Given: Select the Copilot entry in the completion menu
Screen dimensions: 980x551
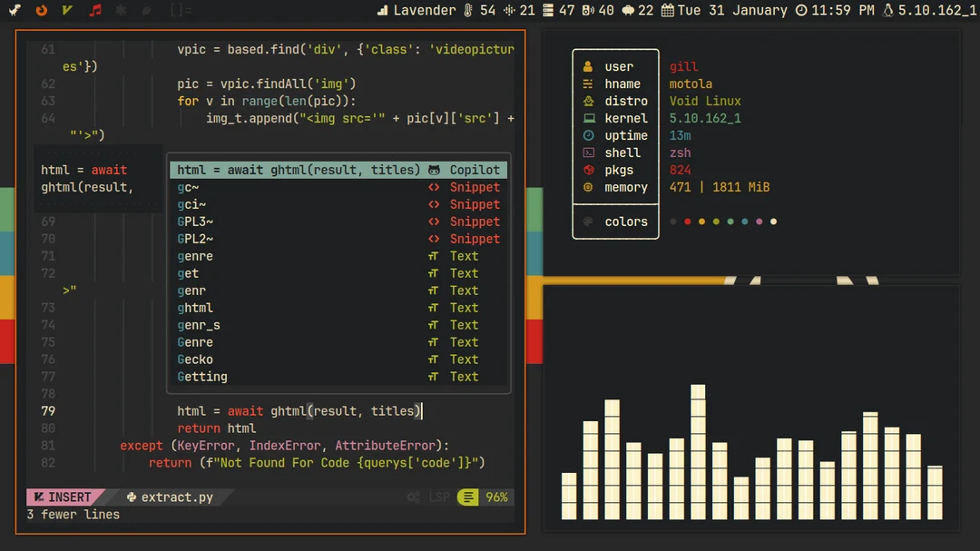Looking at the screenshot, I should click(x=475, y=170).
